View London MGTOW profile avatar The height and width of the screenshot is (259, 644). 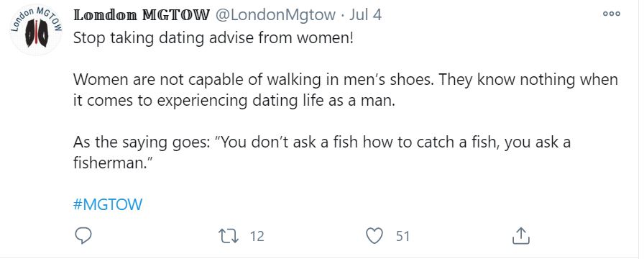point(36,29)
